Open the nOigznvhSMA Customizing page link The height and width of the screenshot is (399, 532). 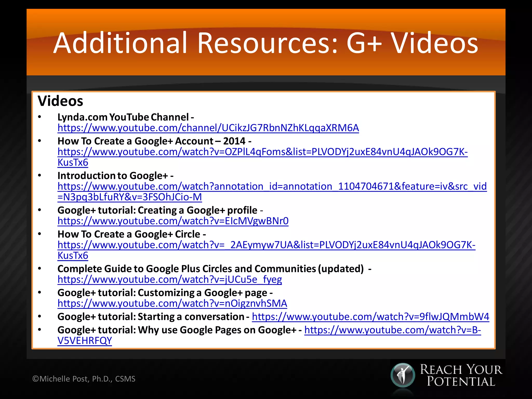coord(172,303)
